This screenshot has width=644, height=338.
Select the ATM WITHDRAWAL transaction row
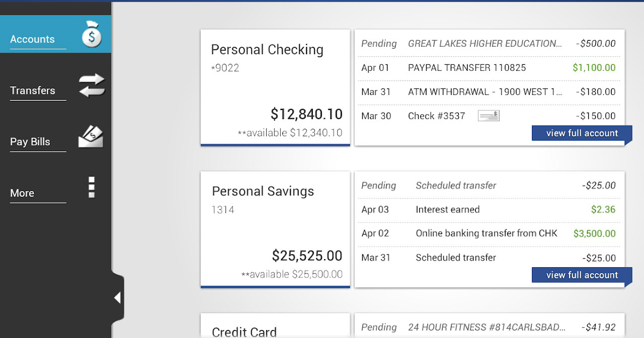[x=485, y=92]
